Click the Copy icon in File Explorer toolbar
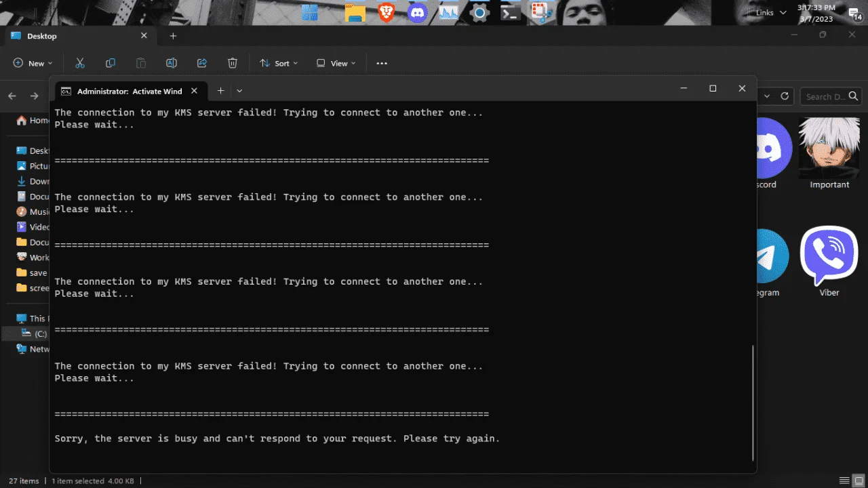Image resolution: width=868 pixels, height=488 pixels. [x=111, y=63]
